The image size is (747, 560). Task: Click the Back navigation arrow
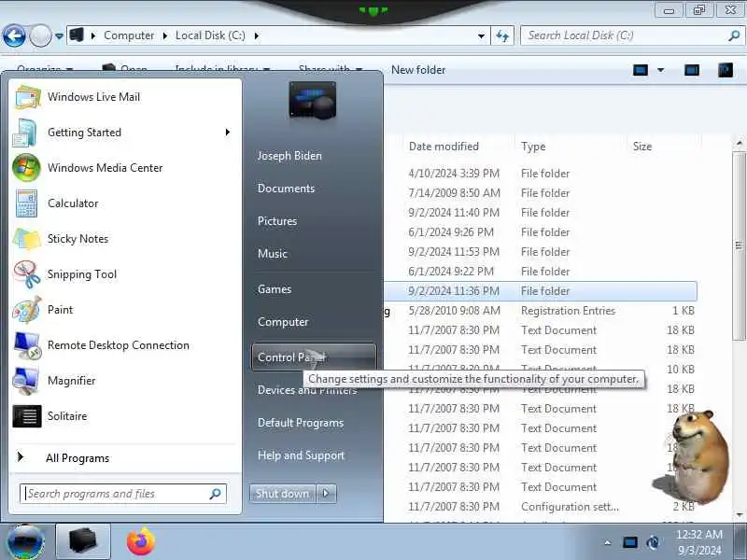(14, 35)
